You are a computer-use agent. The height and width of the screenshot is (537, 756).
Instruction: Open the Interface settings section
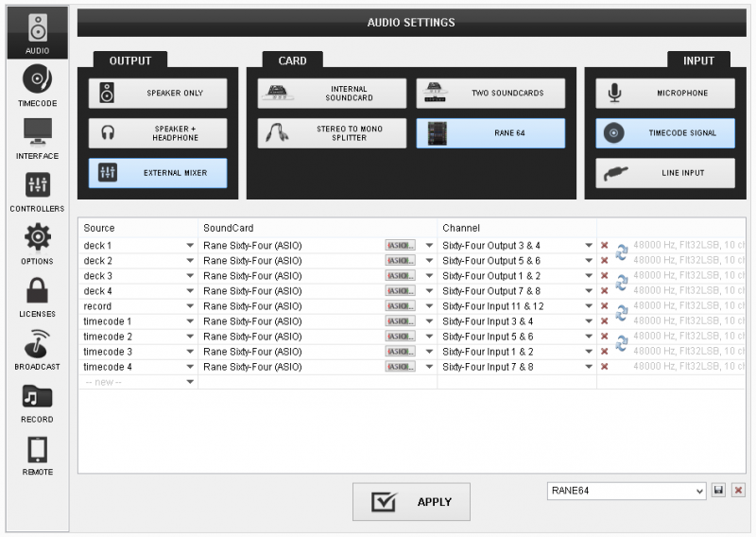coord(38,138)
